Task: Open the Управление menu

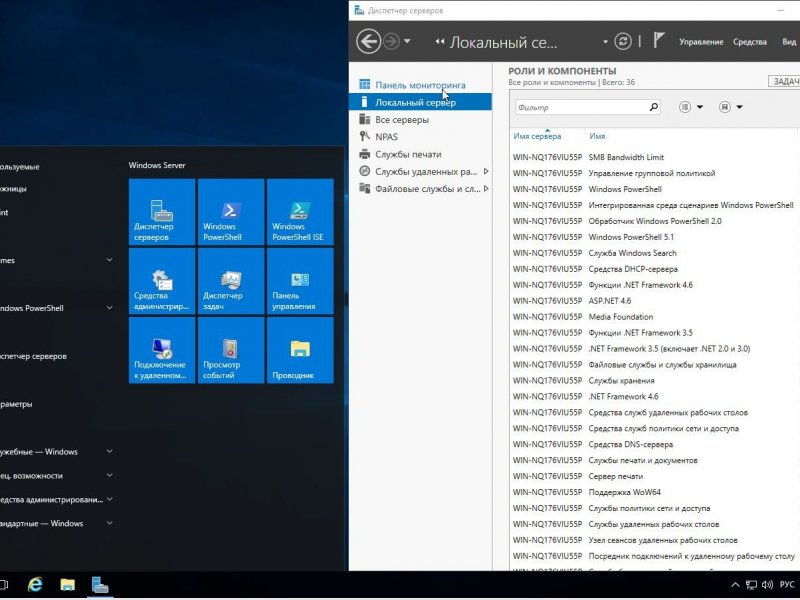Action: [x=701, y=42]
